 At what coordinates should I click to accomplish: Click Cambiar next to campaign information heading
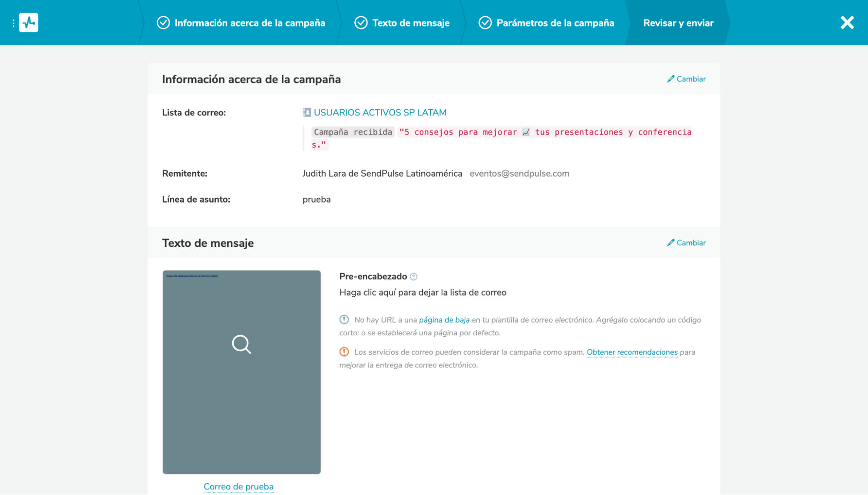[x=691, y=79]
